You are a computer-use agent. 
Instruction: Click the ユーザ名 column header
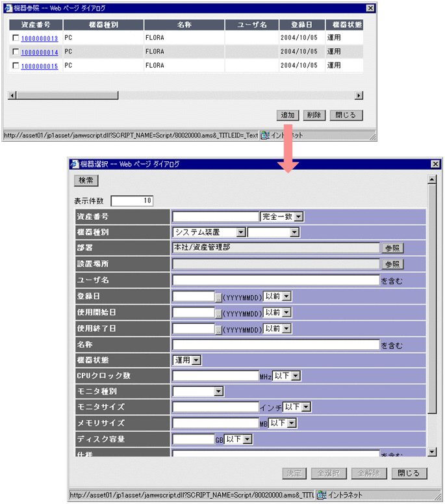point(252,25)
